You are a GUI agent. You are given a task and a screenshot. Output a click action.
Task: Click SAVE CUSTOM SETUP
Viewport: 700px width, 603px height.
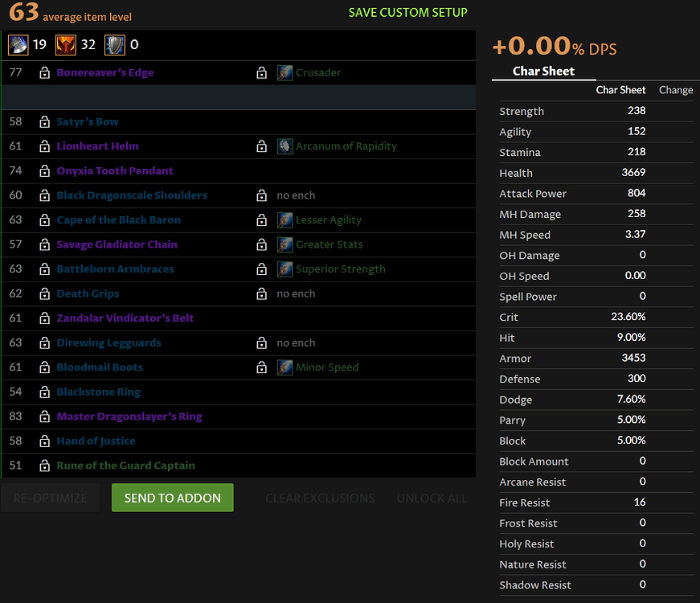409,13
